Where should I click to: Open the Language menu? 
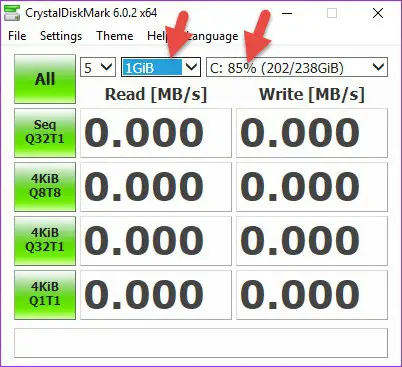click(x=213, y=36)
